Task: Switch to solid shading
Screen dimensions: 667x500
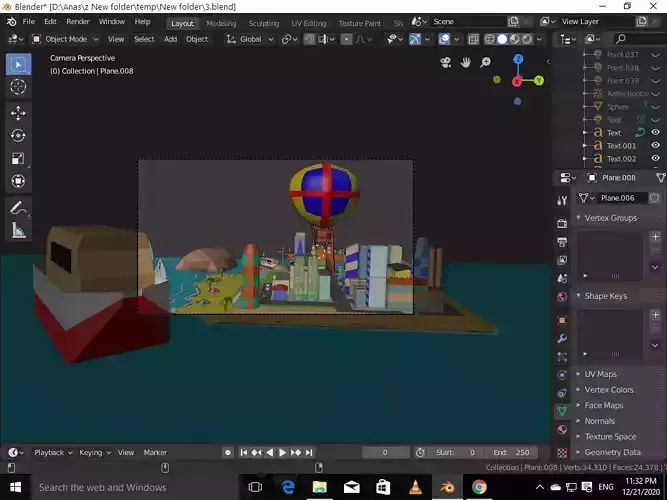Action: [x=502, y=39]
